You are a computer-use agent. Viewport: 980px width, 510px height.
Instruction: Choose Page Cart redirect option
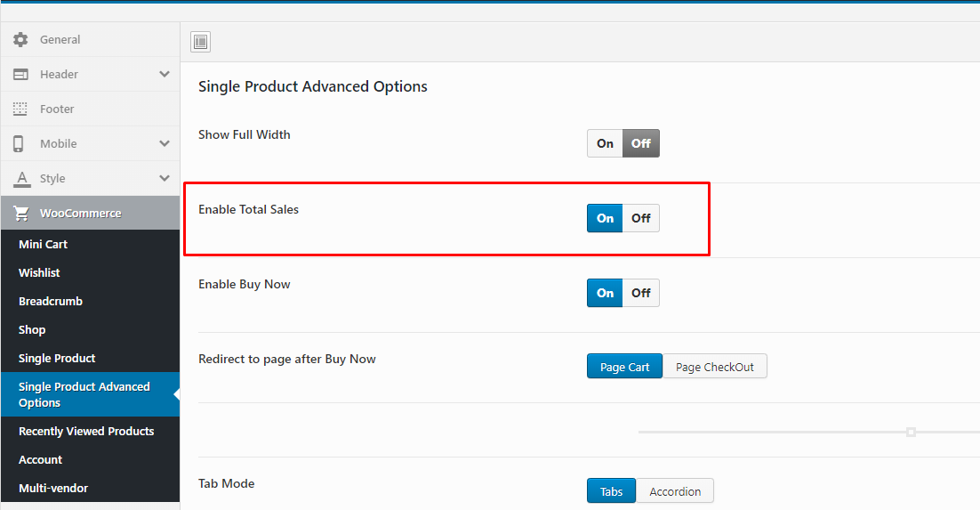(624, 367)
